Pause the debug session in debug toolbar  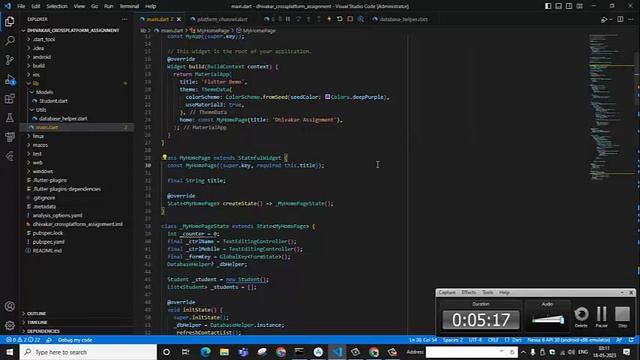click(288, 19)
